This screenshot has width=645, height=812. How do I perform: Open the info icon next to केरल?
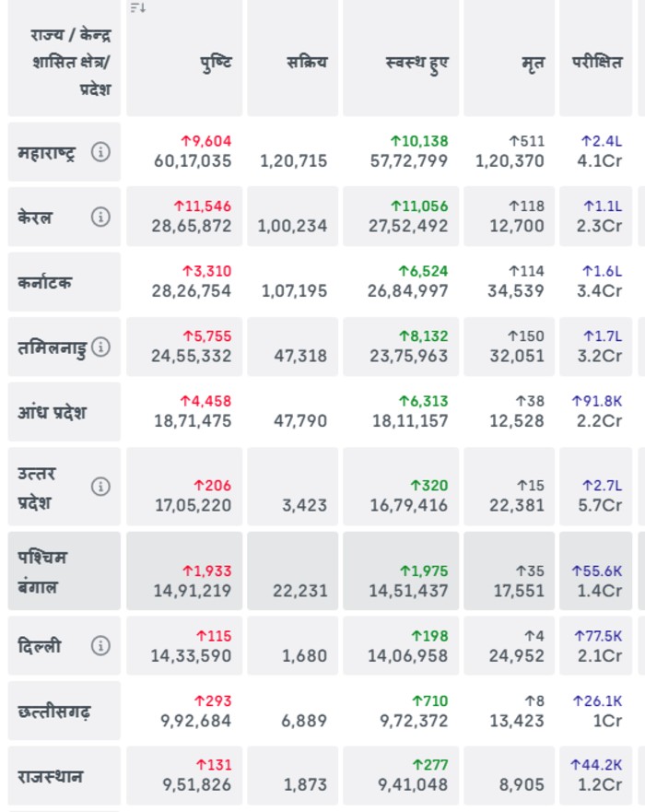100,217
